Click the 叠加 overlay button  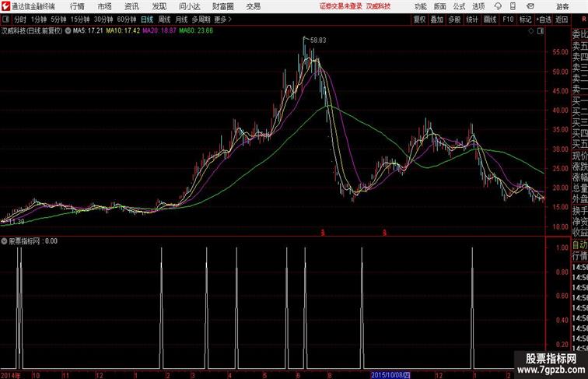tap(437, 19)
